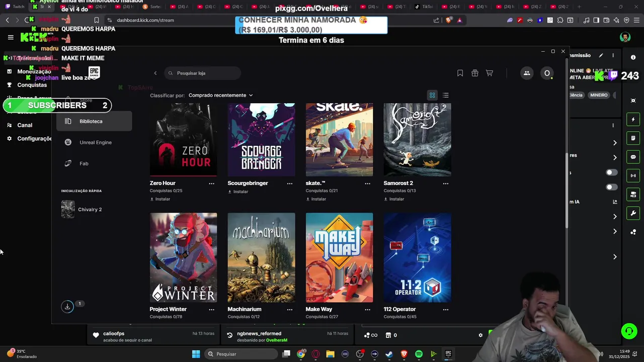Install Samorost 2
Screen dimensions: 644x362
pyautogui.click(x=394, y=199)
